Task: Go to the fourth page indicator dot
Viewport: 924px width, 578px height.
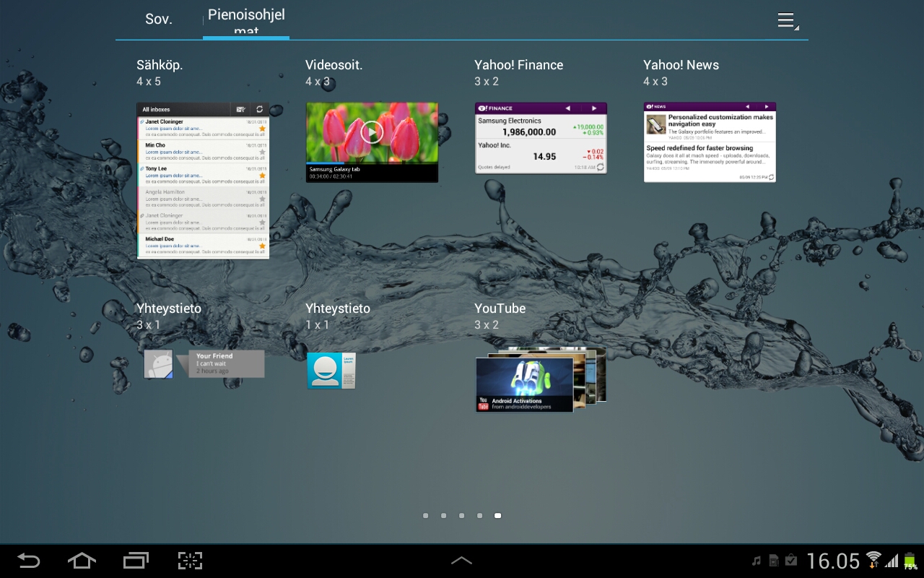Action: [480, 516]
